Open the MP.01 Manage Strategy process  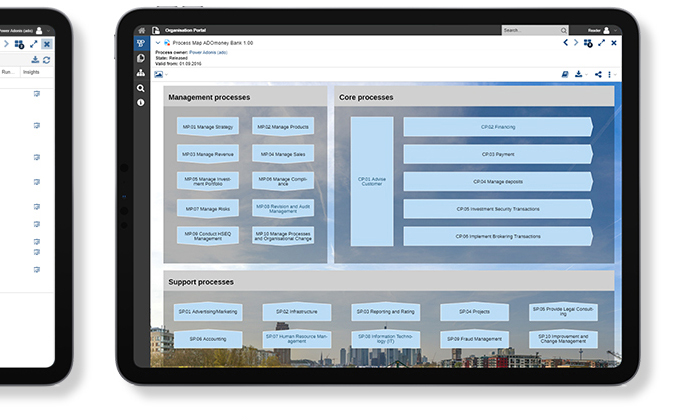coord(207,127)
